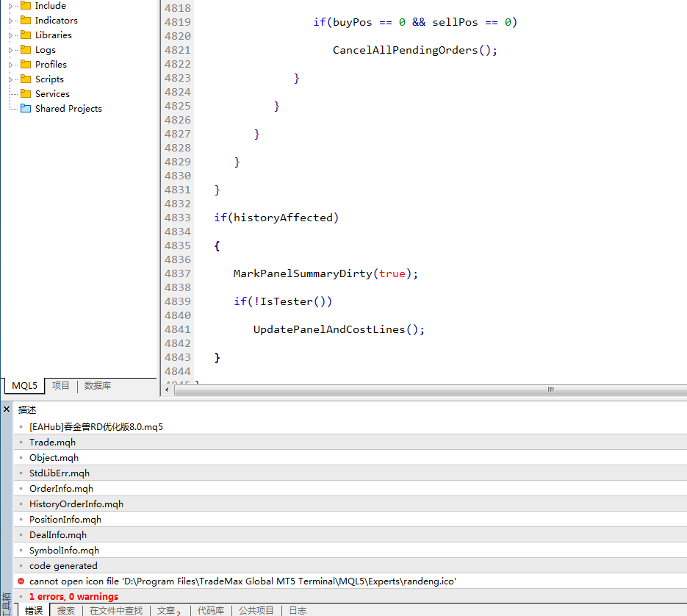
Task: Click the Include folder icon
Action: (x=26, y=6)
